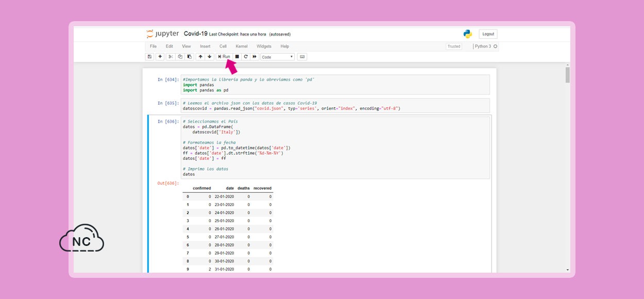Click the 'date' column header
Screen dimensions: 644x299
230,188
